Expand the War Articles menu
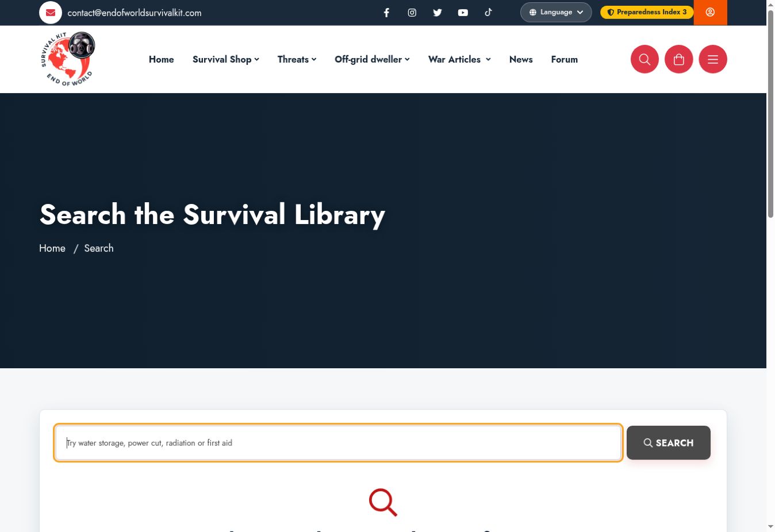 click(459, 59)
